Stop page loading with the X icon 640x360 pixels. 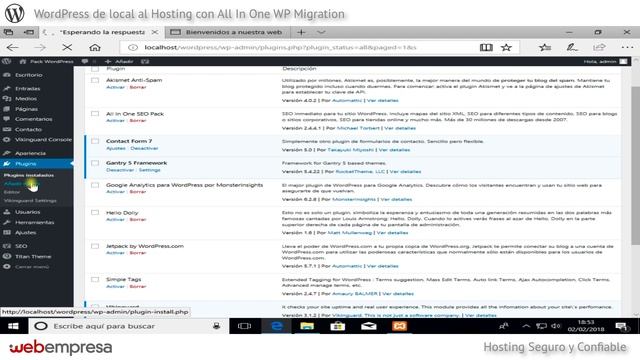coord(67,48)
